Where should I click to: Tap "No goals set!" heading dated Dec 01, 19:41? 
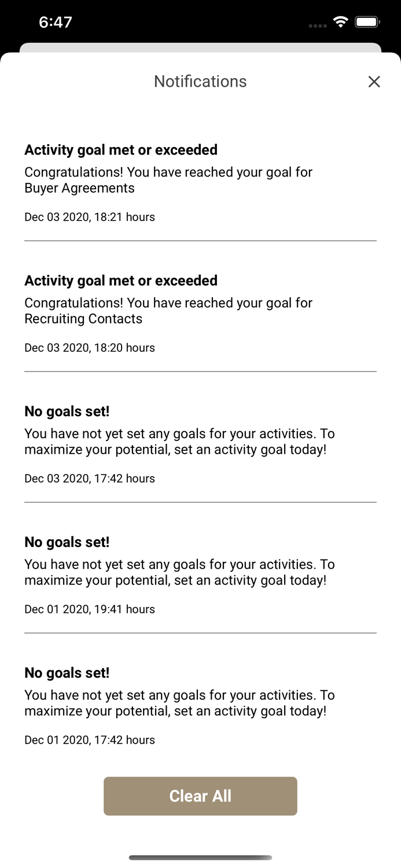(67, 542)
